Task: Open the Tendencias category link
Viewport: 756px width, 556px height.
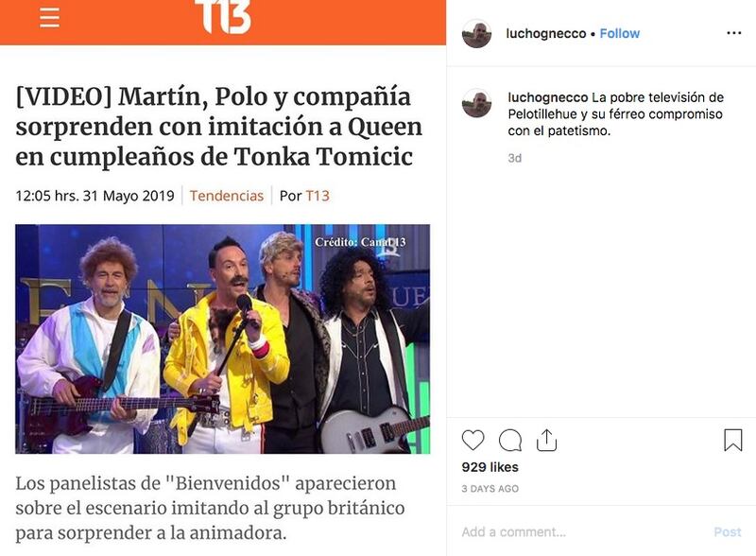Action: point(227,196)
